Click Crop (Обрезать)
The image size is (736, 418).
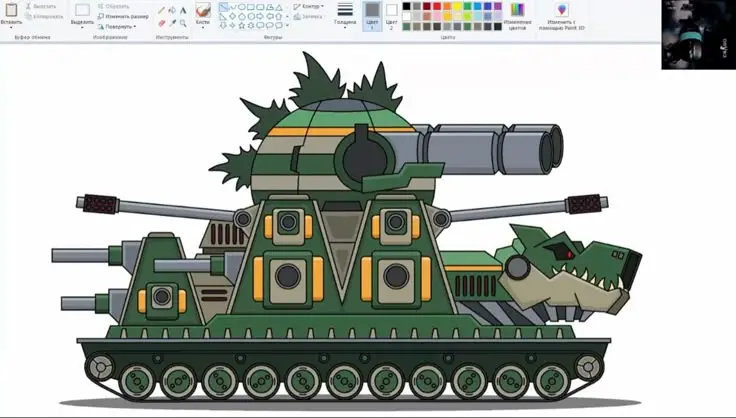coord(114,7)
